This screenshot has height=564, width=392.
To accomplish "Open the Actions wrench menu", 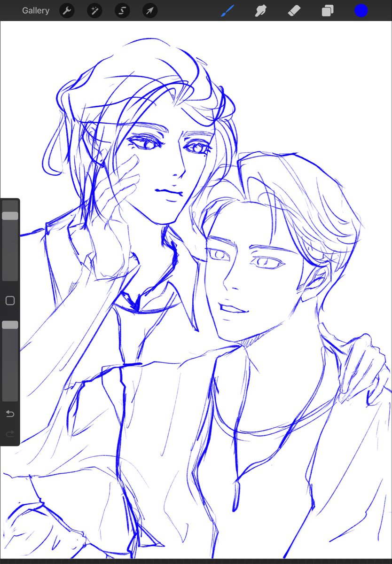I will (x=67, y=10).
